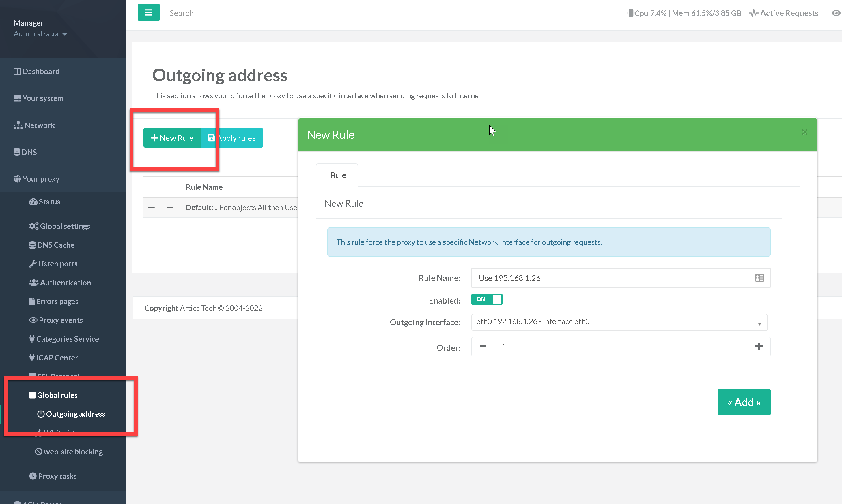
Task: Collapse the Your proxy menu section
Action: point(41,179)
